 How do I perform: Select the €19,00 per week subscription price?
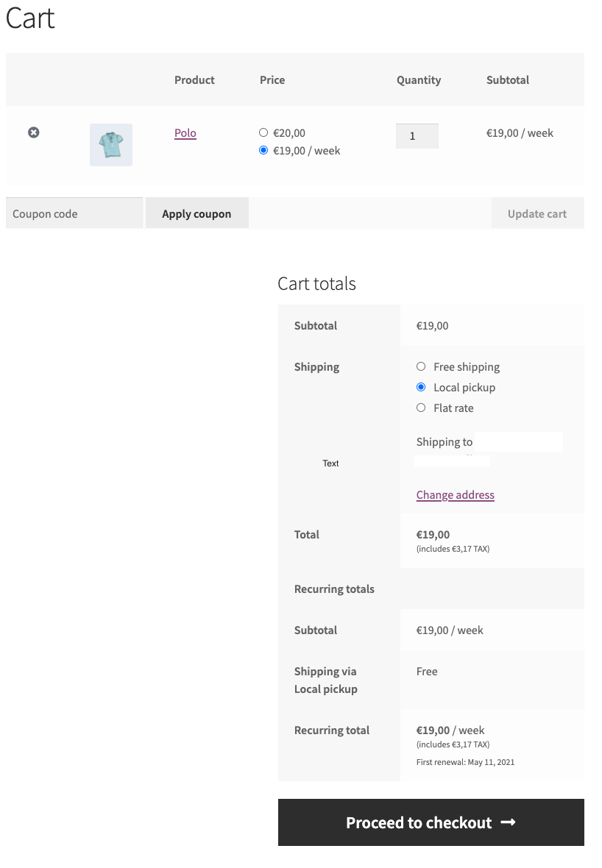click(x=263, y=150)
